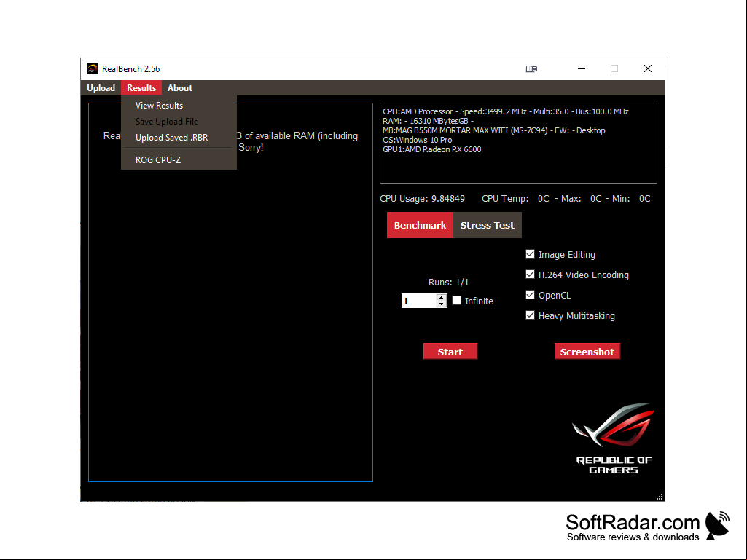This screenshot has height=560, width=747.
Task: Launch ROG CPU-Z from Results menu
Action: click(179, 159)
